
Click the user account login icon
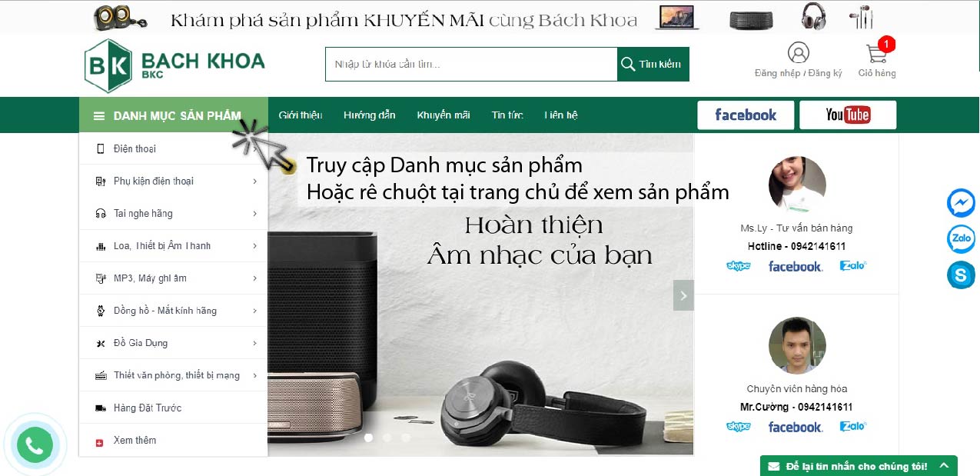[x=799, y=52]
